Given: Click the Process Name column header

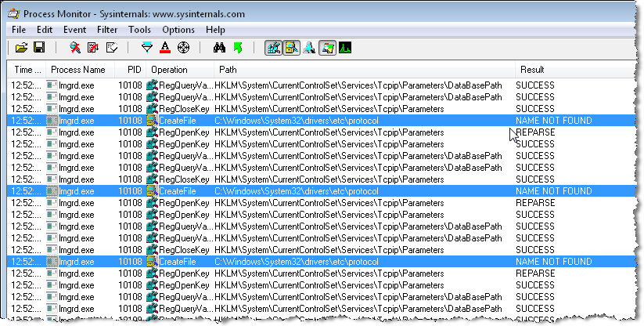Looking at the screenshot, I should click(77, 70).
